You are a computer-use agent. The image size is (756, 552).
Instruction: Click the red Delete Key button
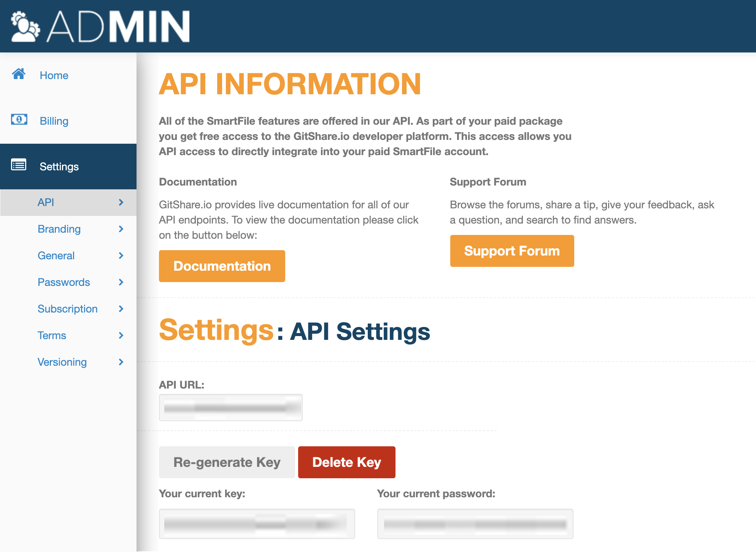coord(347,462)
